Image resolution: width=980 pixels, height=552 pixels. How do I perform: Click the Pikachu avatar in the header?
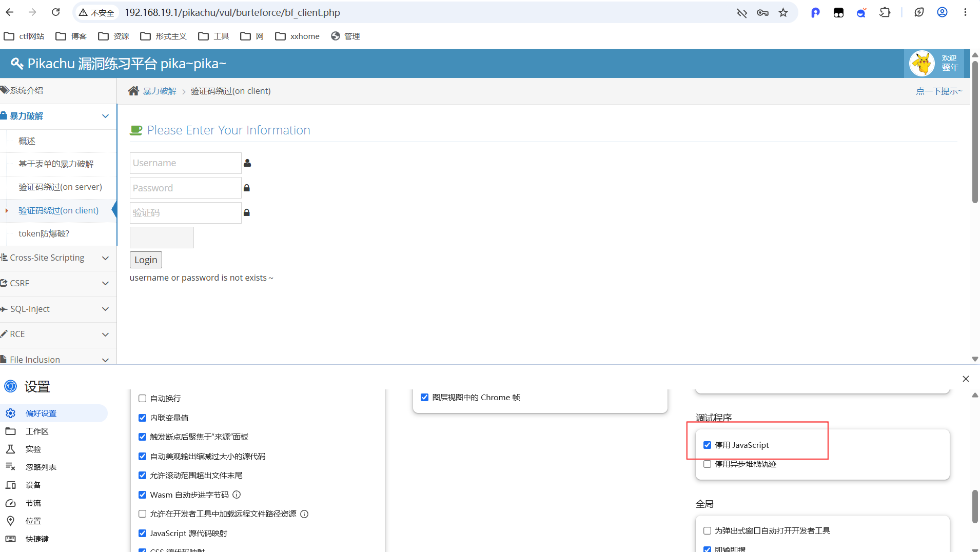click(x=922, y=63)
